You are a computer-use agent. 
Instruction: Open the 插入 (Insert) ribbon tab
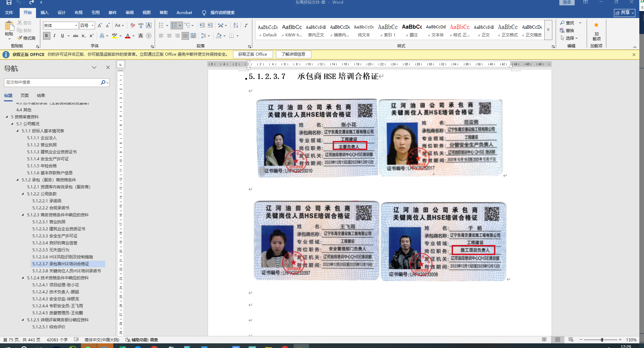pyautogui.click(x=44, y=13)
